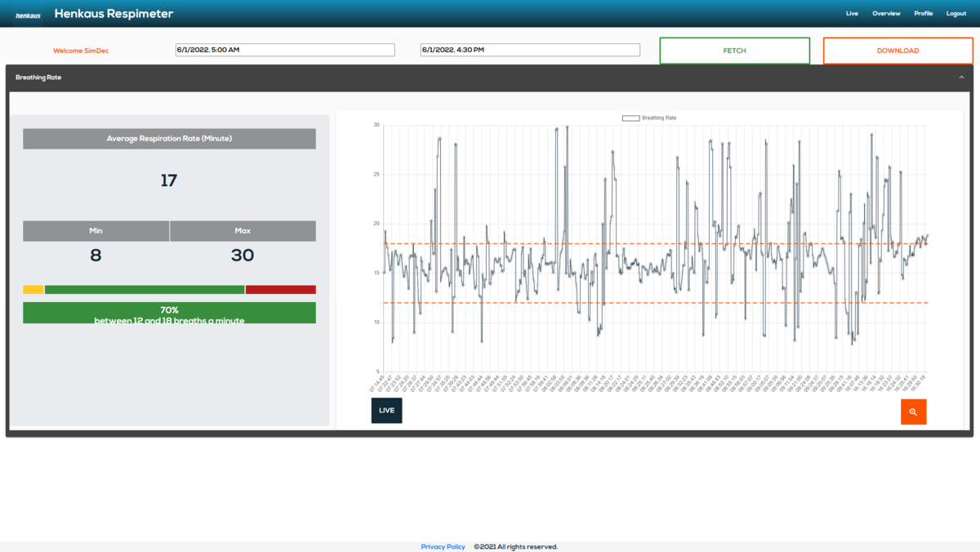Click Logout in the navigation bar
This screenshot has width=980, height=552.
click(955, 13)
